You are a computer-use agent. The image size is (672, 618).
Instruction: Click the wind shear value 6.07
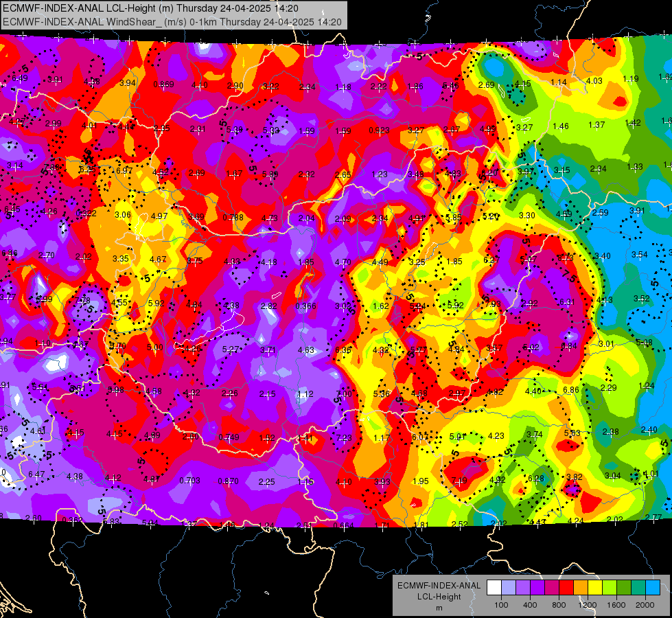419,437
